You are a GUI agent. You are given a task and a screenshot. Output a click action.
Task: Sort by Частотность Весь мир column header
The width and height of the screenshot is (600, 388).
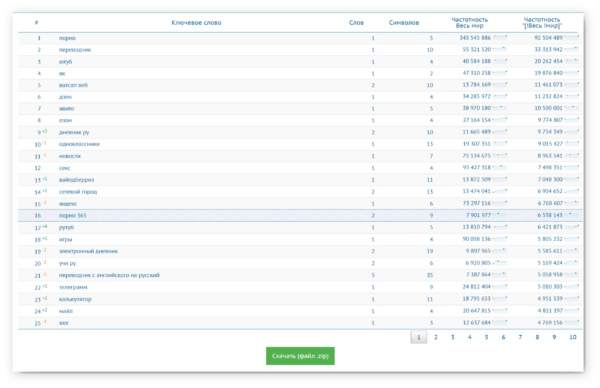(470, 23)
